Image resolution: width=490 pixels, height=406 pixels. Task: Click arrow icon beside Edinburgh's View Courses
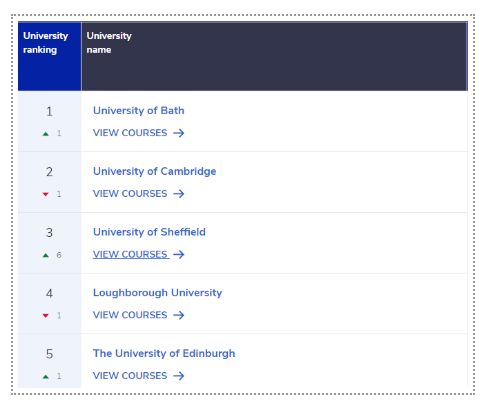[179, 376]
